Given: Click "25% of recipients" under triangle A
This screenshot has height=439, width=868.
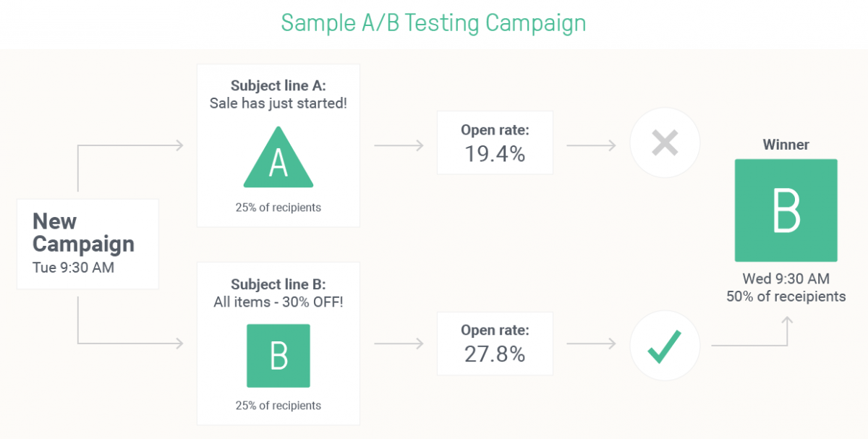Looking at the screenshot, I should (x=278, y=208).
